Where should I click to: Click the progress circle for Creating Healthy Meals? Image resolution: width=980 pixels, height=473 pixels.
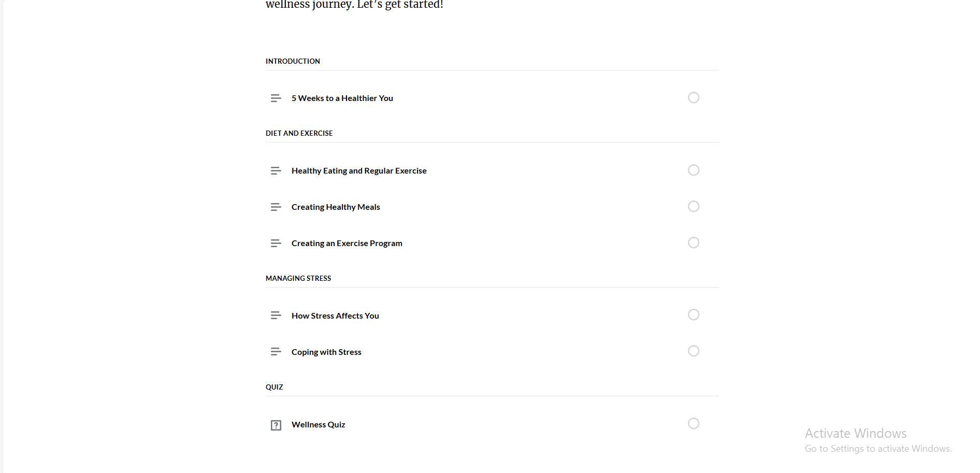[694, 206]
